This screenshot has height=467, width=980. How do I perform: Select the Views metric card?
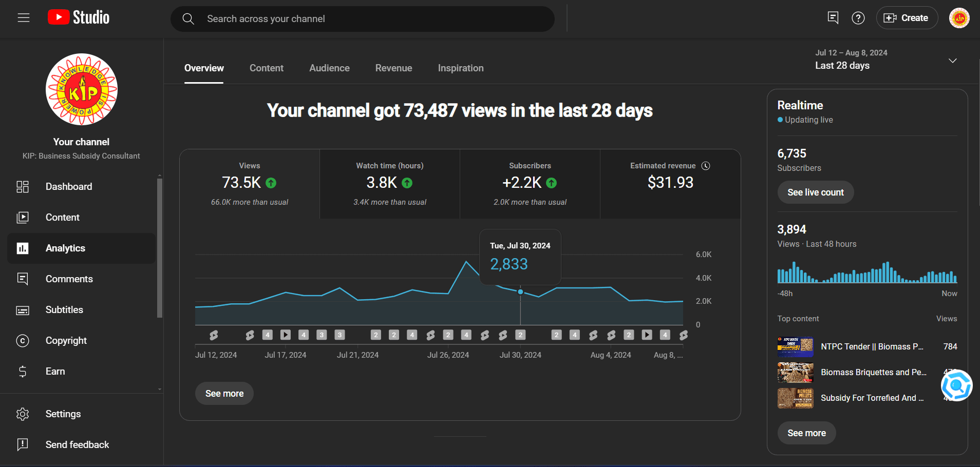pyautogui.click(x=250, y=184)
